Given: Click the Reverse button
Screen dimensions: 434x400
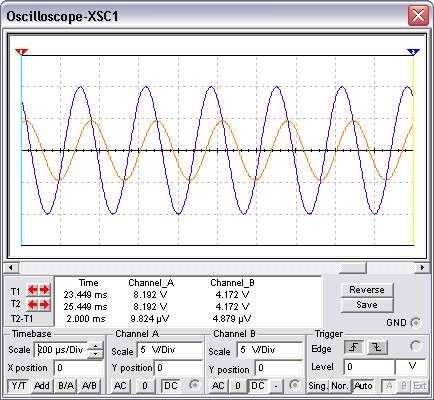Looking at the screenshot, I should tap(367, 290).
